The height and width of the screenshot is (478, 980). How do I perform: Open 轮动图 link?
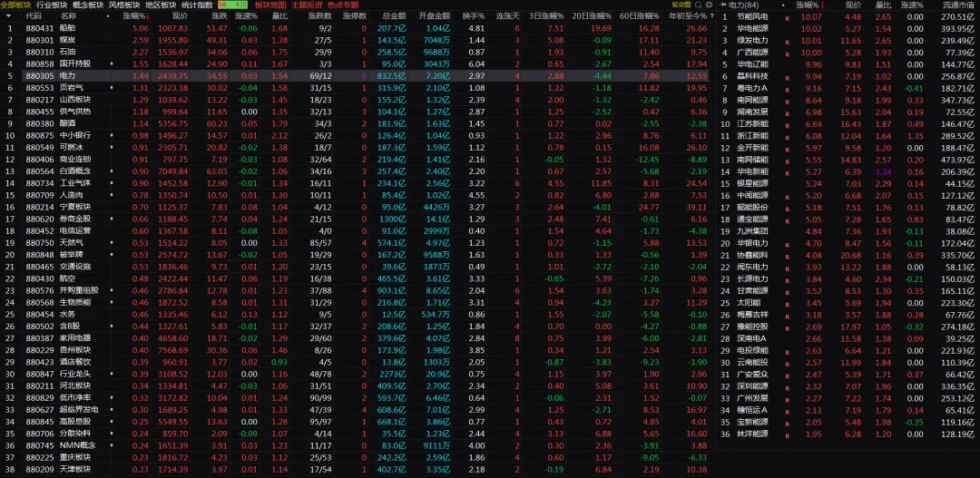pyautogui.click(x=681, y=5)
